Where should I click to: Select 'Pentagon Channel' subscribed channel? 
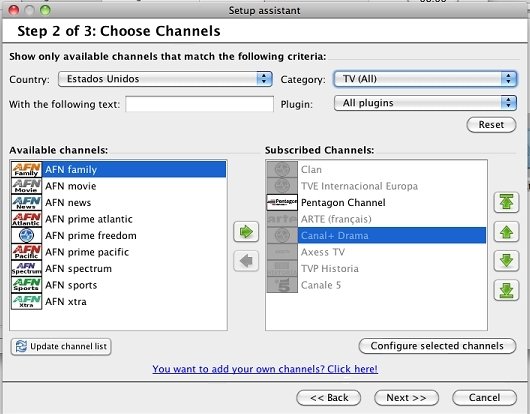click(x=376, y=202)
